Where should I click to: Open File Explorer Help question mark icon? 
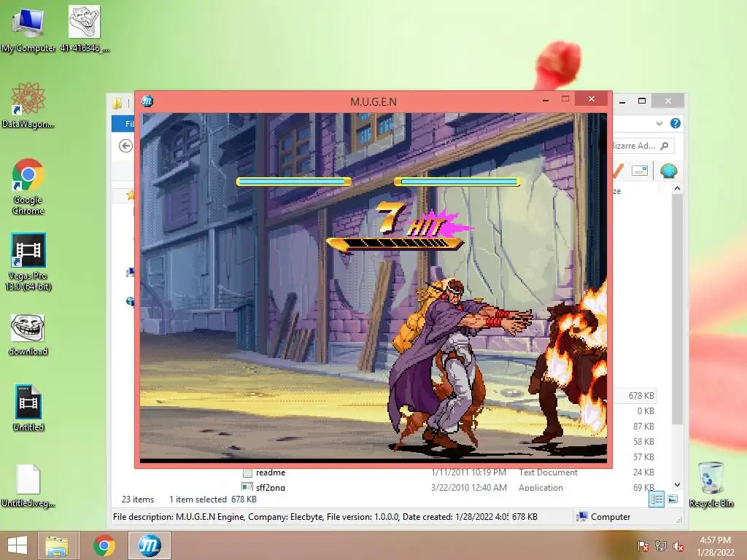675,123
